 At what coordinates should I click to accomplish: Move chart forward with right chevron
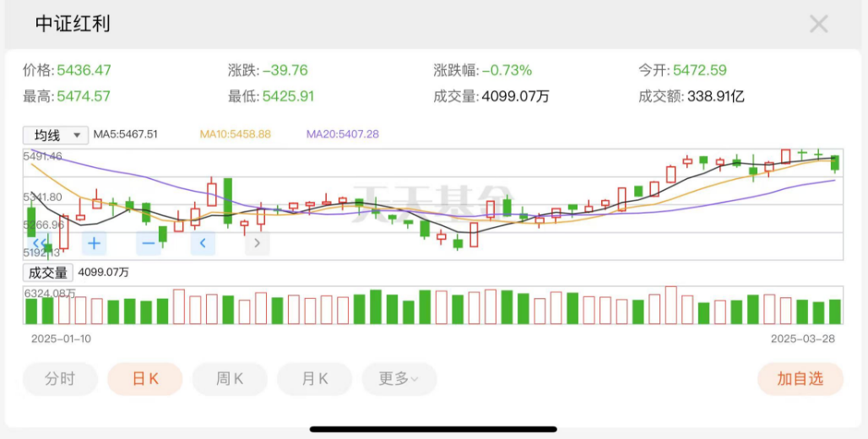tap(257, 243)
